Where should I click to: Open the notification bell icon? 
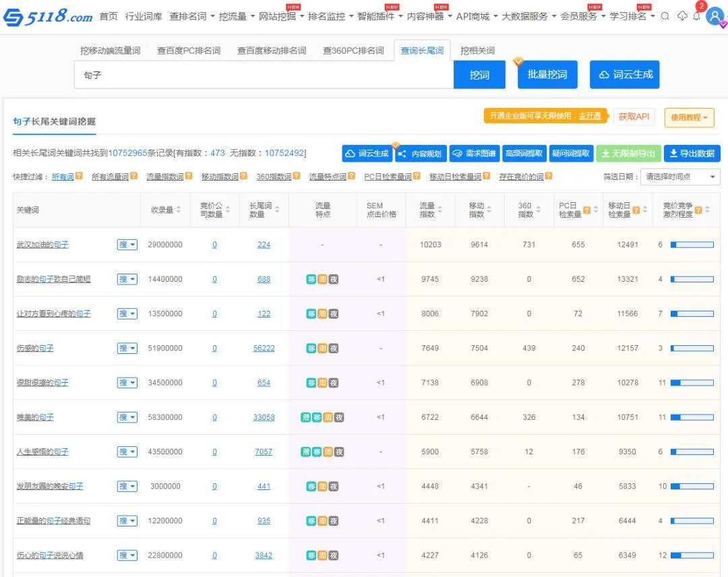696,16
